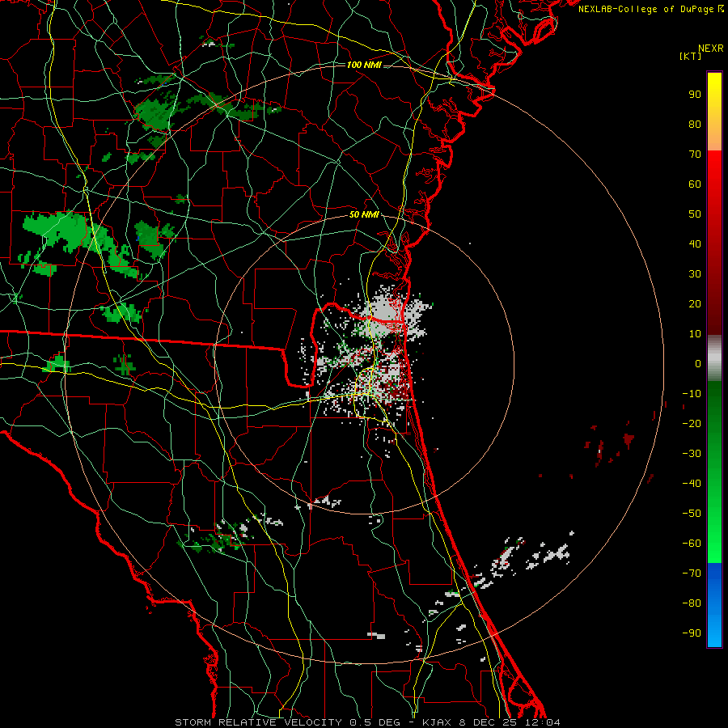Click the 90 value on velocity scale

(695, 95)
